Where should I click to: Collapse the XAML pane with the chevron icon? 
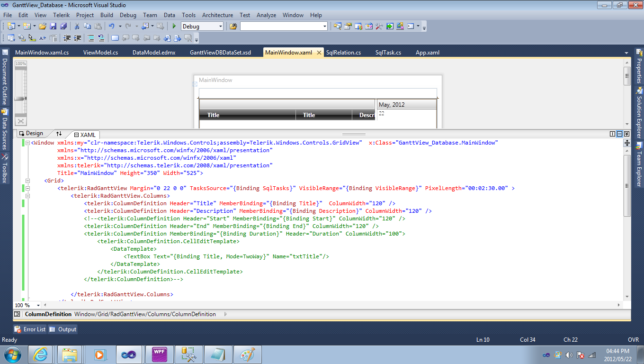point(626,134)
